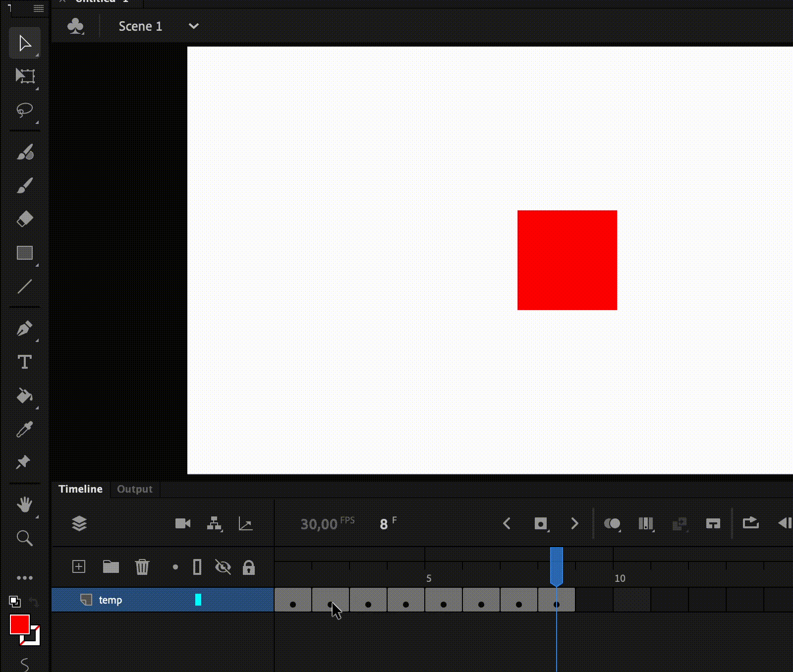Image resolution: width=793 pixels, height=672 pixels.
Task: Create a new layer folder
Action: pyautogui.click(x=111, y=566)
